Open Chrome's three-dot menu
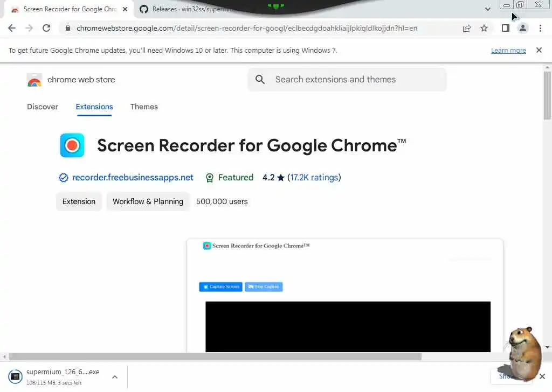The image size is (552, 392). point(540,28)
